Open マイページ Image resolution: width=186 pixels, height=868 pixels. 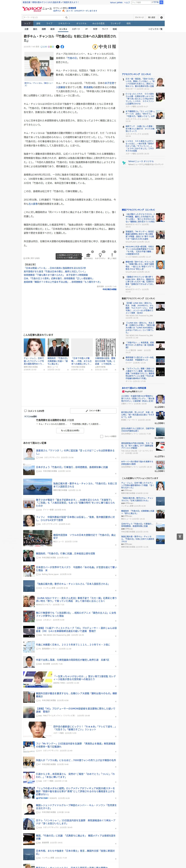pos(139,18)
